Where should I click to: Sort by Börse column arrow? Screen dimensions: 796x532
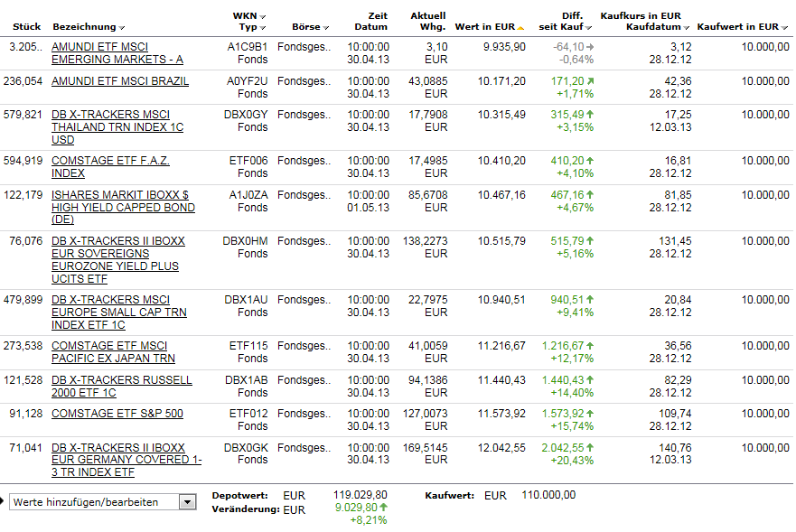[326, 27]
